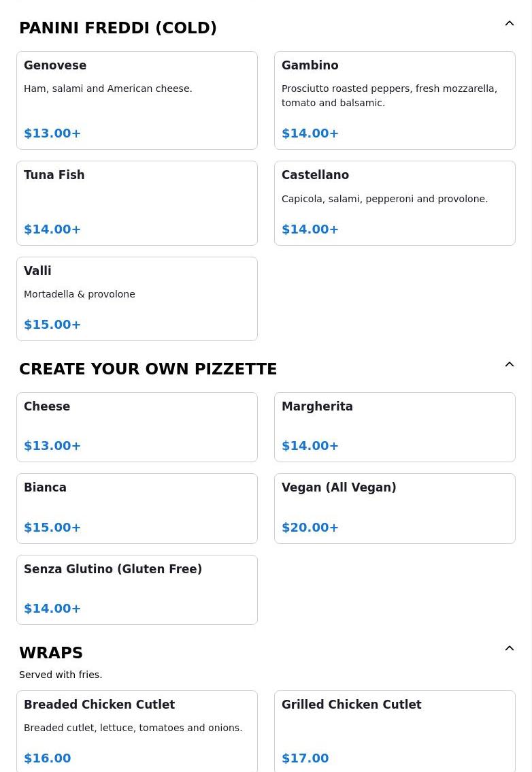Click the $17.00 Grilled Chicken Cutlet price

tap(305, 758)
